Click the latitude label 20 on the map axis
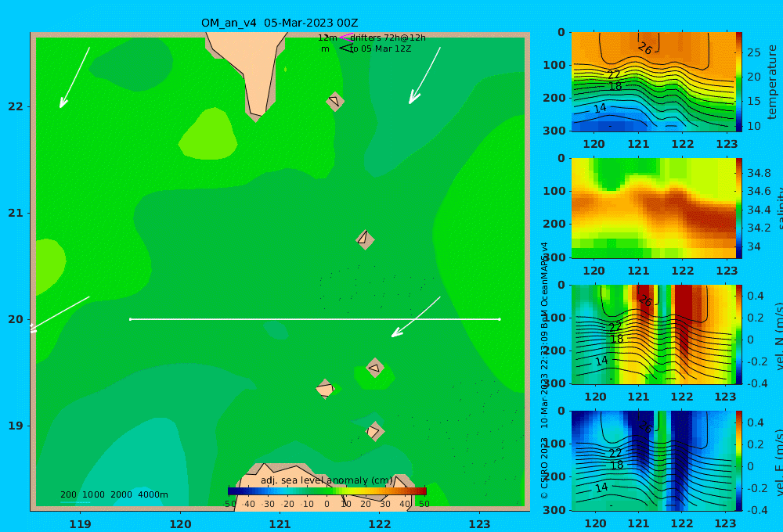 16,319
